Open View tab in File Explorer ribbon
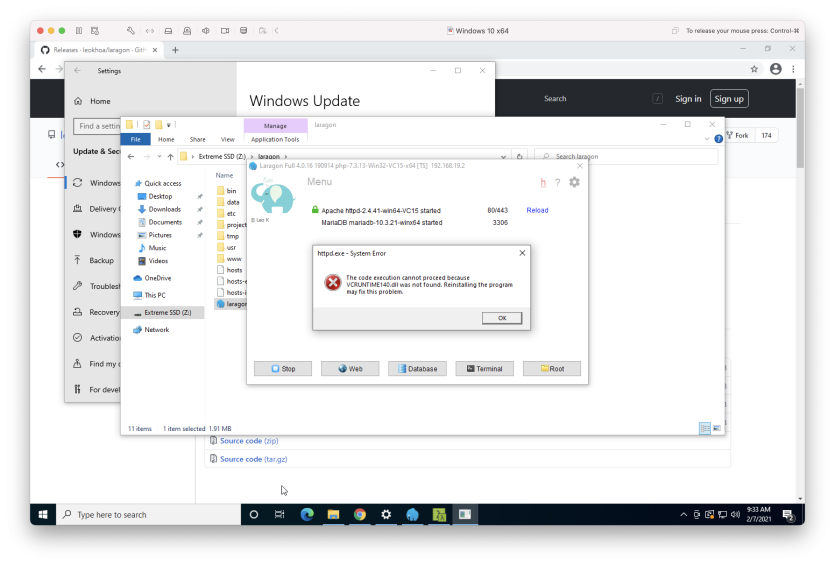This screenshot has width=835, height=565. (x=228, y=140)
